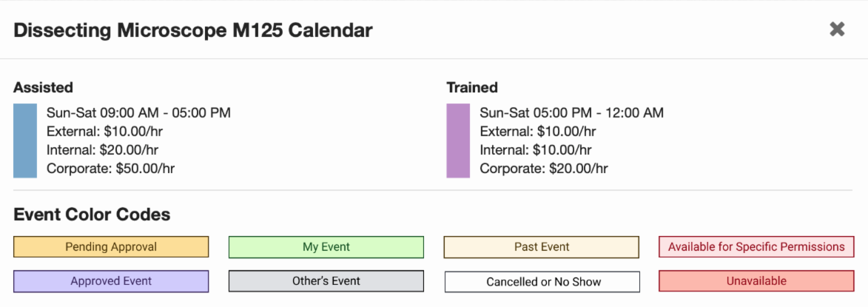Image resolution: width=868 pixels, height=307 pixels.
Task: Click the Assisted Corporate $50.00/hr rate
Action: coord(110,169)
